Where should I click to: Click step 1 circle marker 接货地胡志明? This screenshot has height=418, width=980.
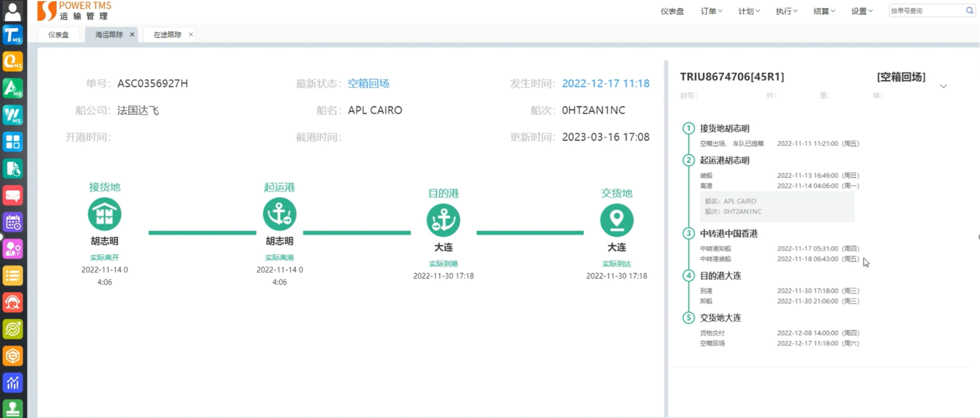(688, 128)
